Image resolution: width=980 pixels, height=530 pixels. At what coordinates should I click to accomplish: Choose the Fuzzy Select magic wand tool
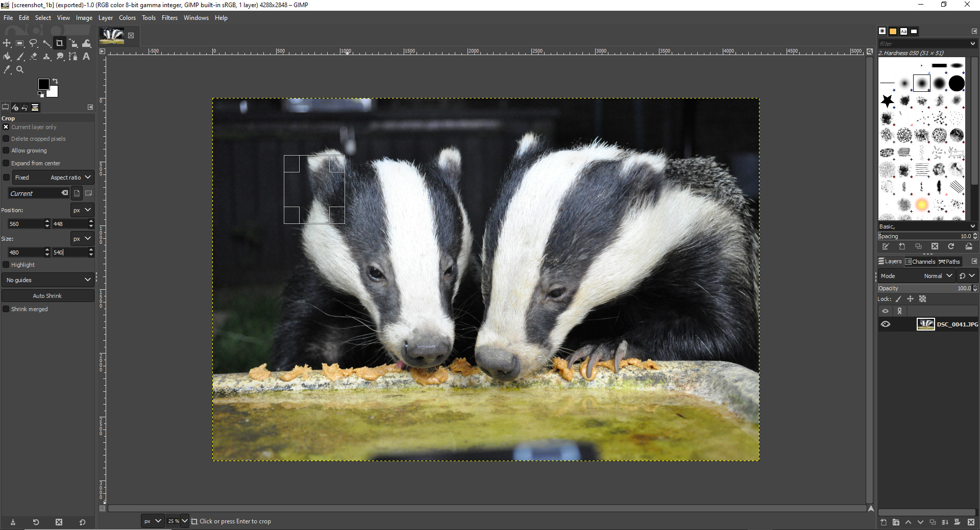(x=46, y=43)
